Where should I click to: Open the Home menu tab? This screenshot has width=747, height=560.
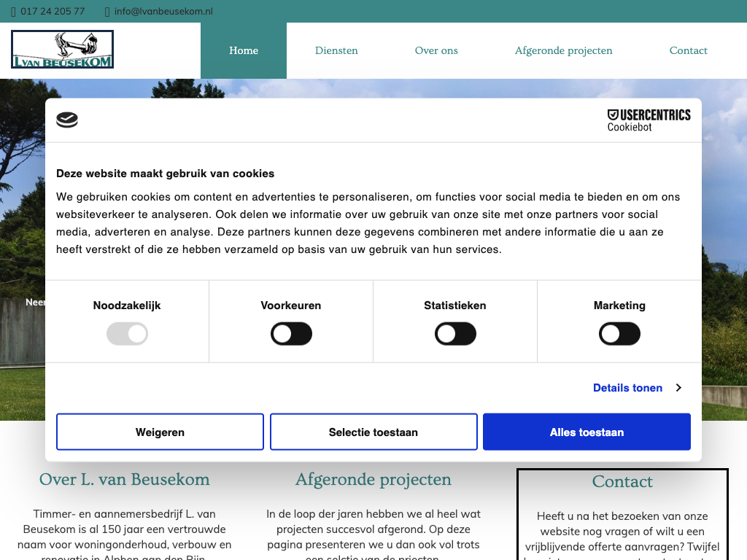pos(244,50)
